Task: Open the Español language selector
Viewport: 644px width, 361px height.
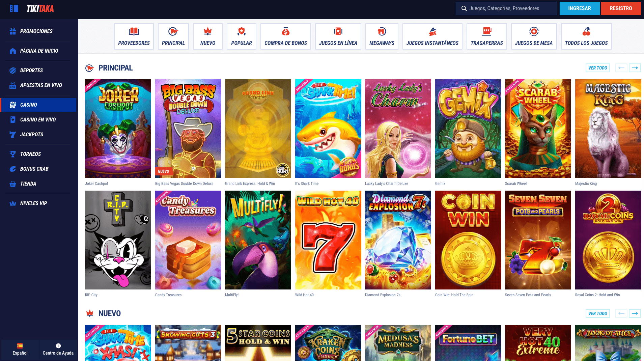Action: click(20, 349)
